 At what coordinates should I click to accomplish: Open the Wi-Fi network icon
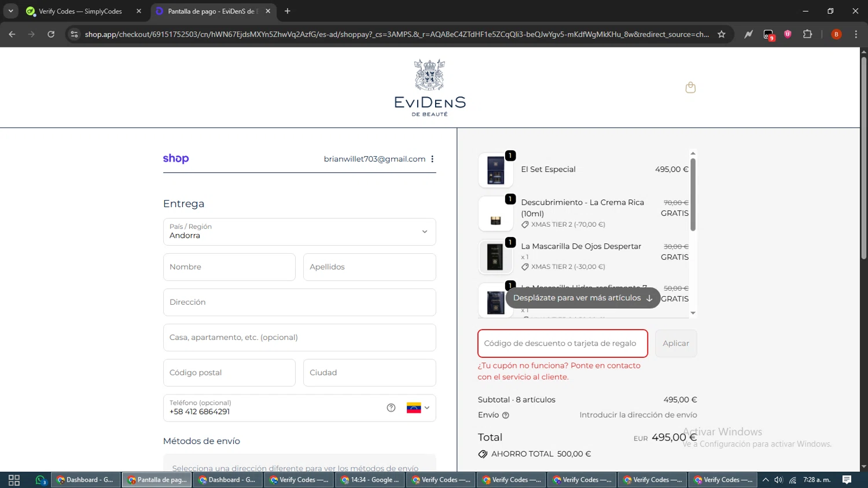[x=793, y=480]
